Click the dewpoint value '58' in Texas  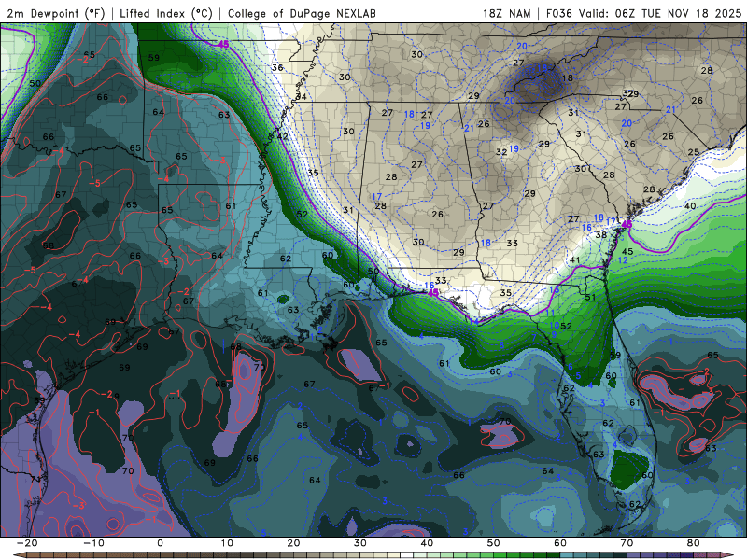point(49,245)
